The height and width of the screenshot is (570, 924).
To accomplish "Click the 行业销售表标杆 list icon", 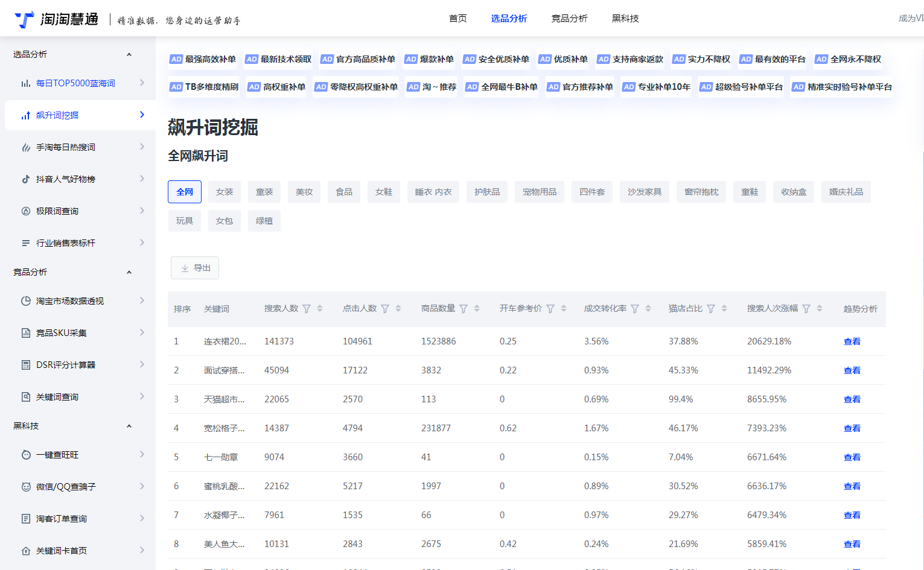I will [x=26, y=243].
